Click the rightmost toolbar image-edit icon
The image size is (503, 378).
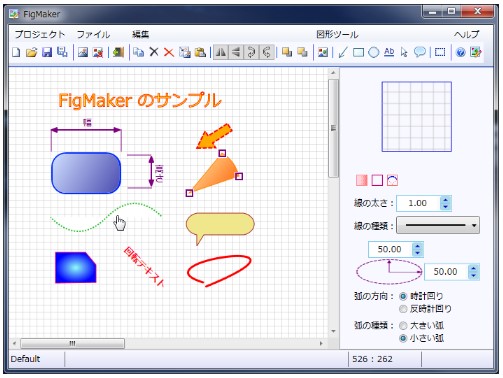pyautogui.click(x=476, y=52)
